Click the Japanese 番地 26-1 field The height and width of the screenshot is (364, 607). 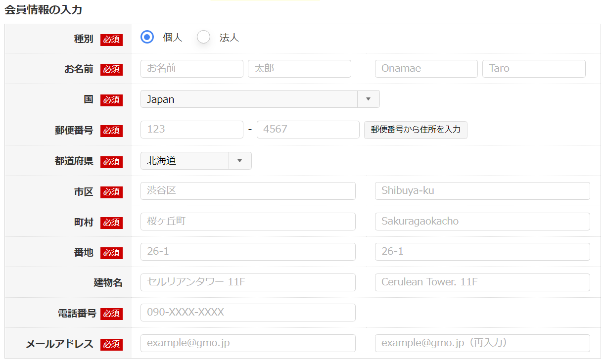point(248,252)
